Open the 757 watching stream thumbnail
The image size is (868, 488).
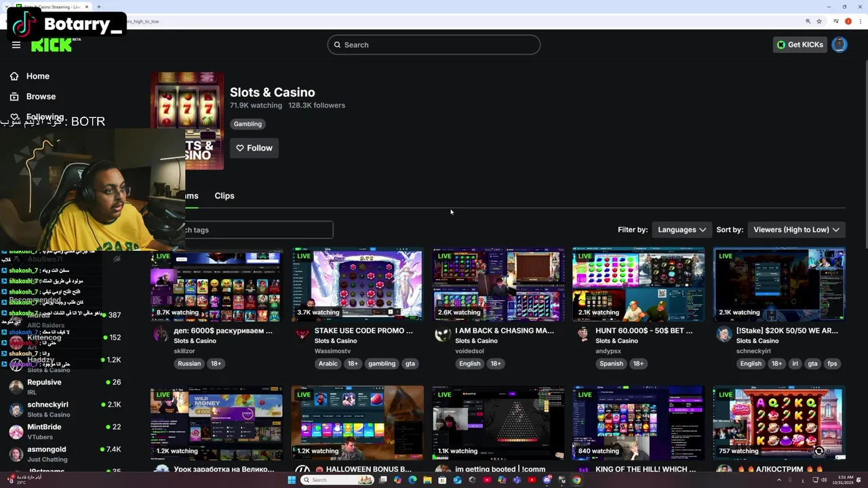[779, 423]
